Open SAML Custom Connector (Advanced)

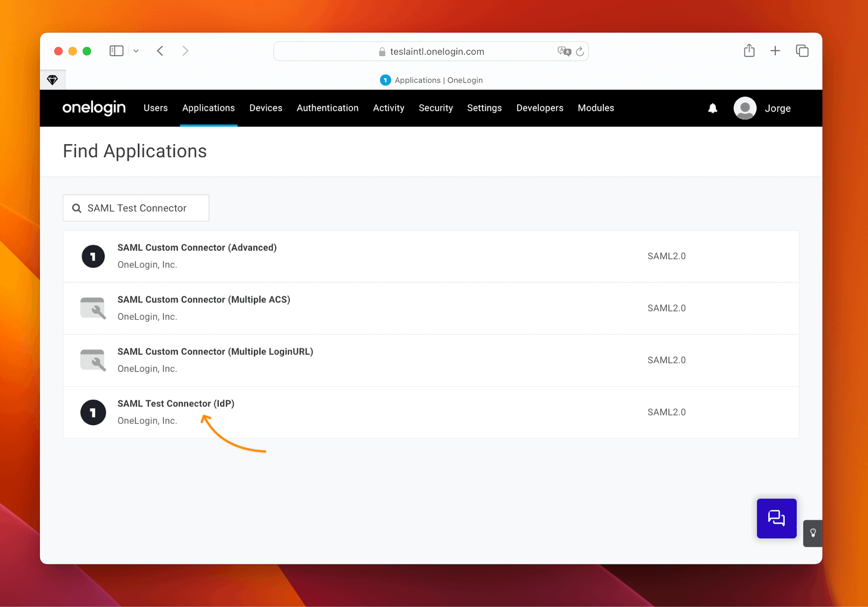coord(197,247)
